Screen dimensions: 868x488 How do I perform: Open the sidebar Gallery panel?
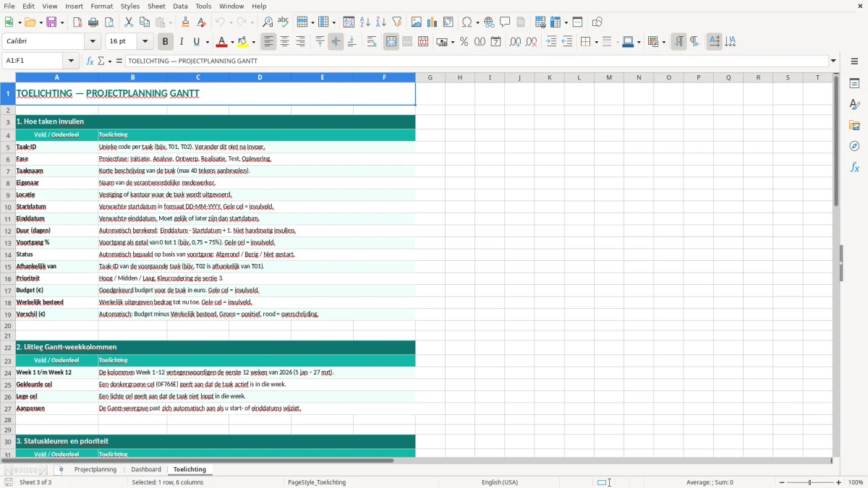point(854,125)
